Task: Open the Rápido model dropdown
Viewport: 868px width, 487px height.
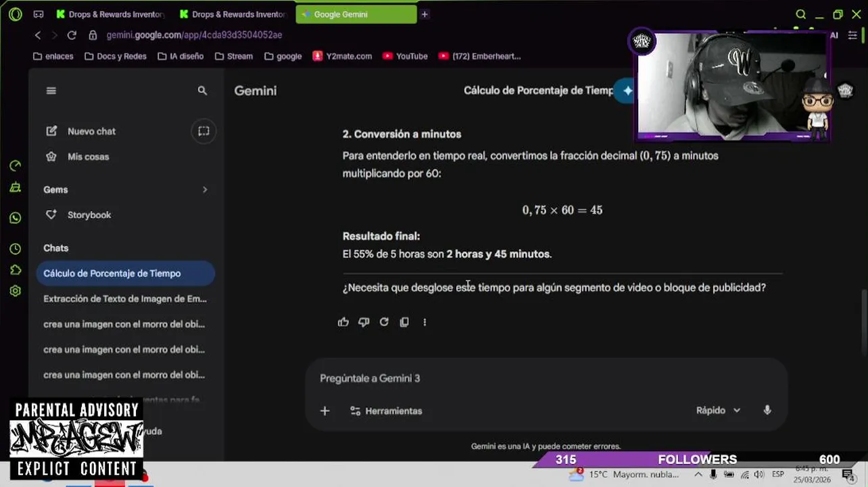Action: [x=718, y=411]
